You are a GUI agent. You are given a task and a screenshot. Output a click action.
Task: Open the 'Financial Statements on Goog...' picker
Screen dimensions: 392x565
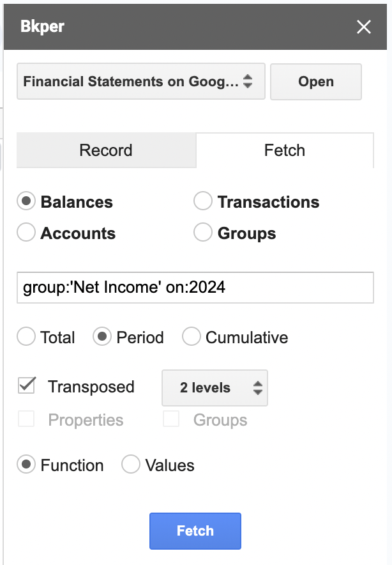click(140, 81)
